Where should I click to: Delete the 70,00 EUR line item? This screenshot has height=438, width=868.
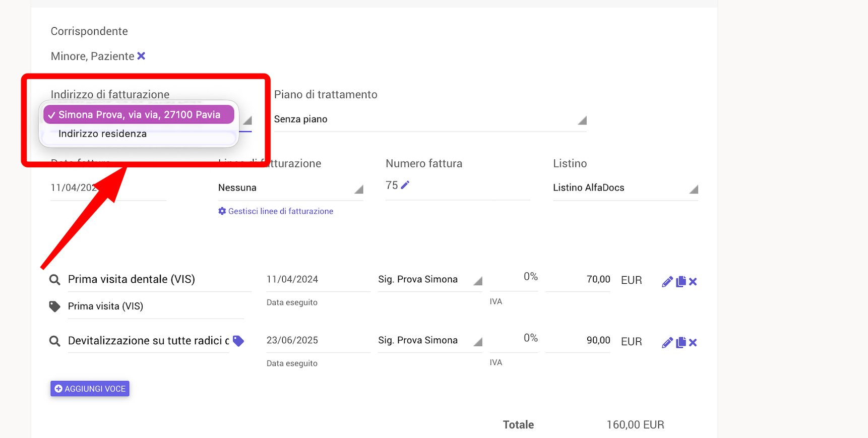coord(693,282)
